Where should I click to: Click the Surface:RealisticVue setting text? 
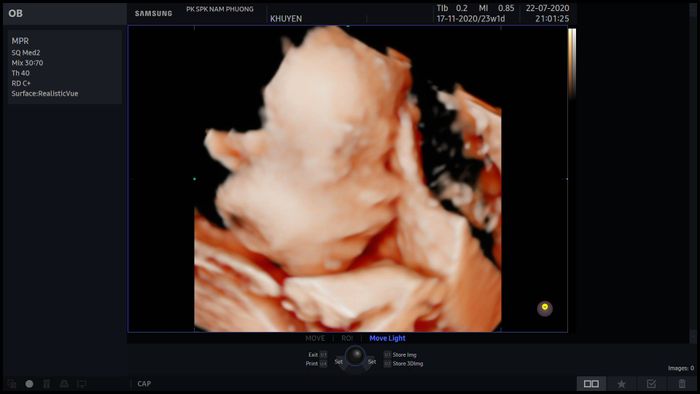click(45, 93)
